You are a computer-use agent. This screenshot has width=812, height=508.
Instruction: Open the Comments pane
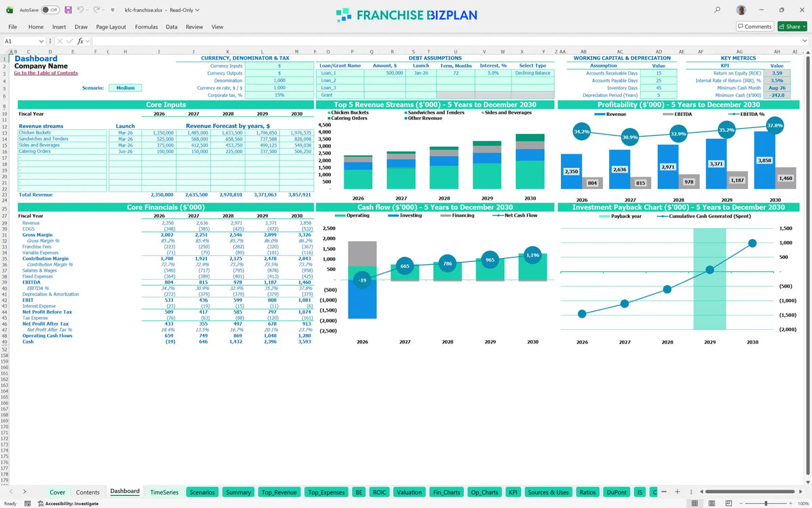coord(754,26)
